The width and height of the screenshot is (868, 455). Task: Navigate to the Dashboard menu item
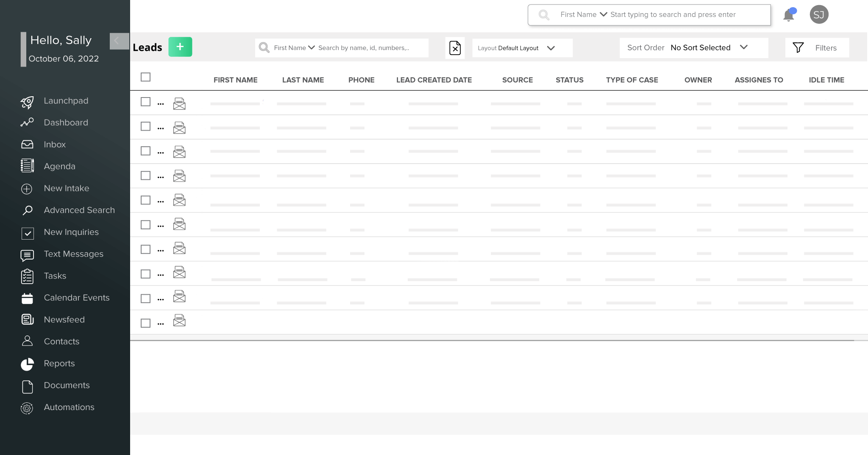pos(27,123)
